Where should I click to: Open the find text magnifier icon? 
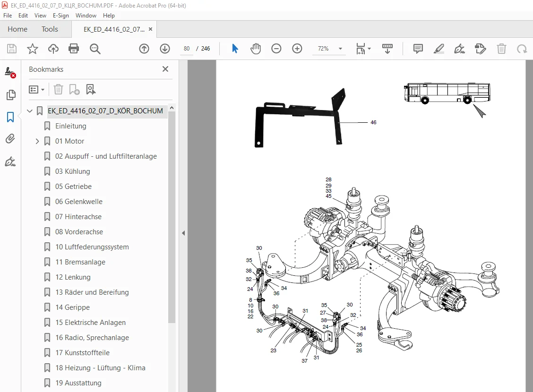click(95, 49)
